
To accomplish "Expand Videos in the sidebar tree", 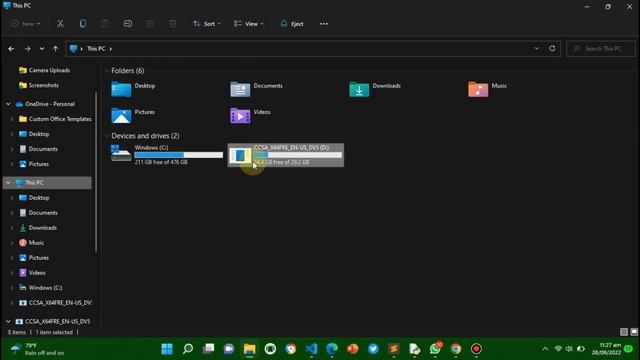I will click(12, 273).
